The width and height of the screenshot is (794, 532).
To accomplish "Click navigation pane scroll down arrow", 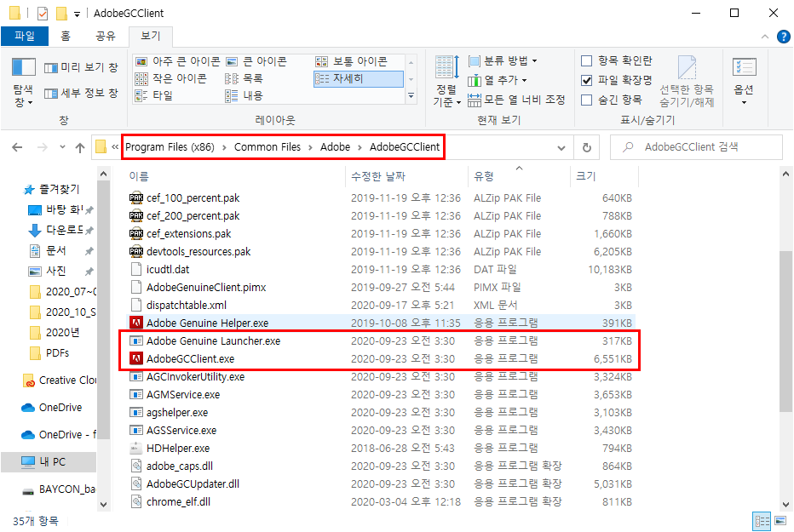I will click(103, 504).
